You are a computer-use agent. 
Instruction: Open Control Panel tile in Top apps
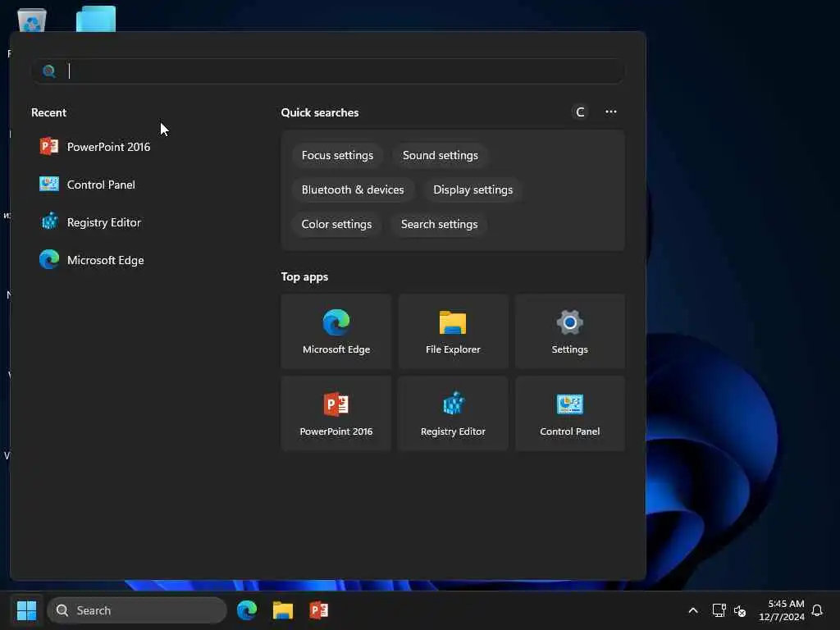coord(569,413)
